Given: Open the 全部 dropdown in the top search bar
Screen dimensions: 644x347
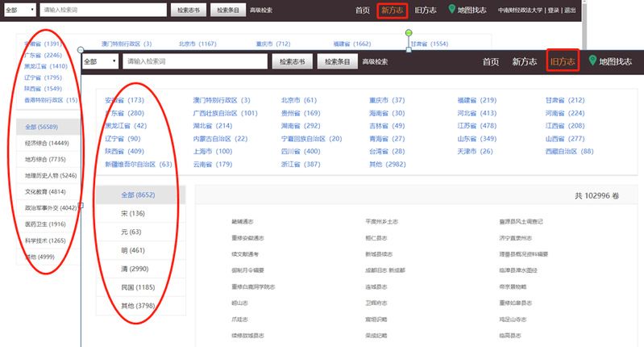Looking at the screenshot, I should pos(20,10).
